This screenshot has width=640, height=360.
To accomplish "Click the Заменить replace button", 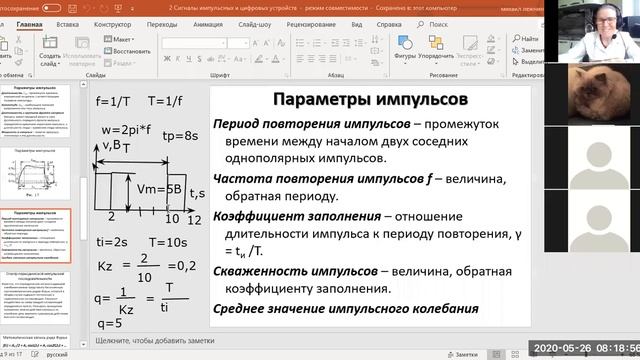I will [x=528, y=50].
